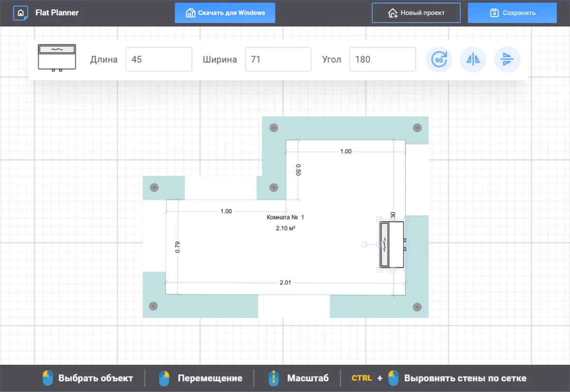
Task: Edit the Угол input field
Action: [x=382, y=59]
